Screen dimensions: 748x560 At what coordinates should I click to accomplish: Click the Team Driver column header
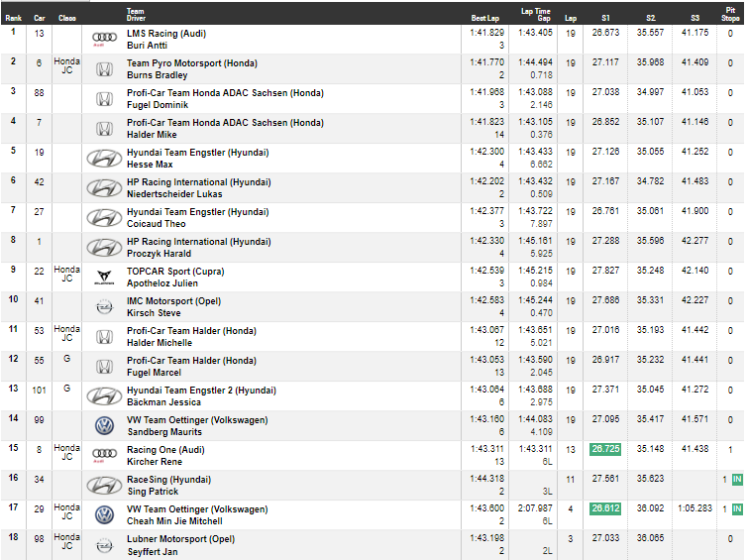coord(136,14)
